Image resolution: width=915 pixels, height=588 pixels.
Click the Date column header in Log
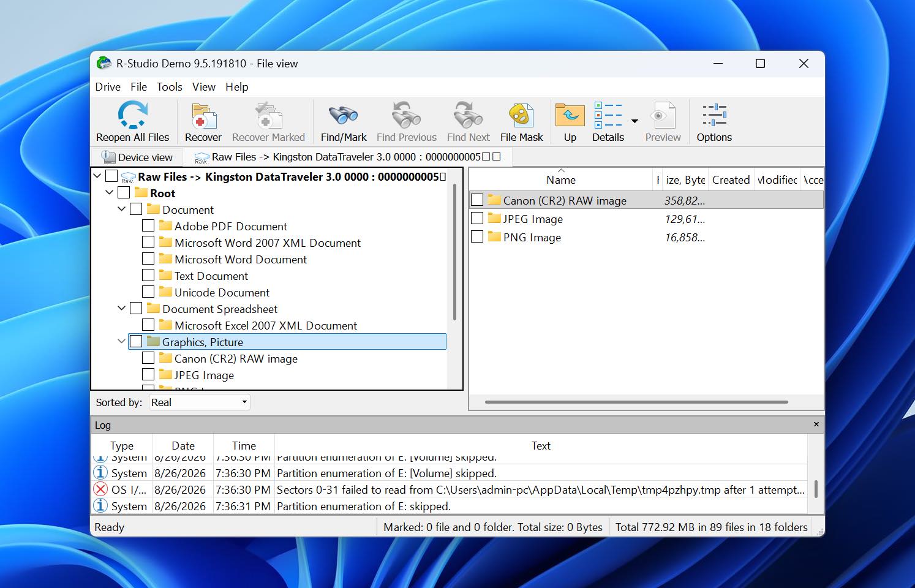(183, 446)
